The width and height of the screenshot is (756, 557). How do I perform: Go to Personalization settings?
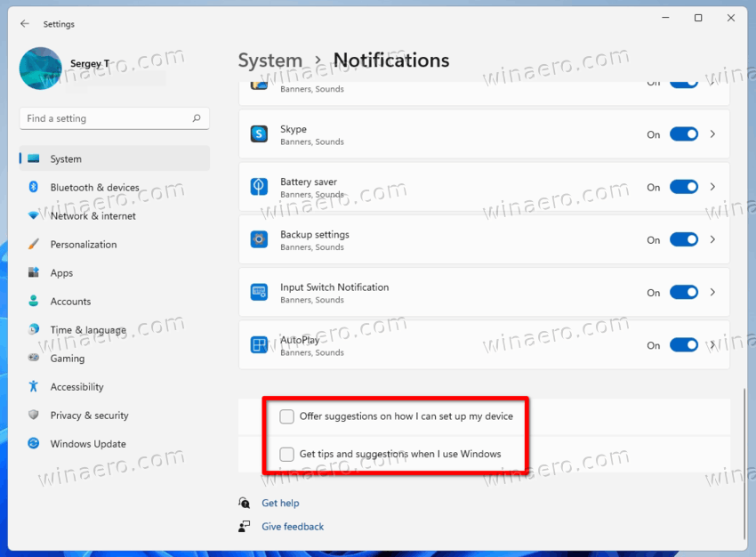click(x=114, y=244)
